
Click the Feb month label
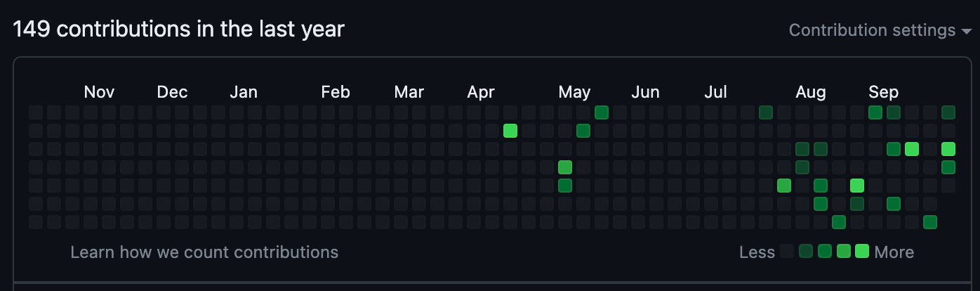(x=336, y=92)
